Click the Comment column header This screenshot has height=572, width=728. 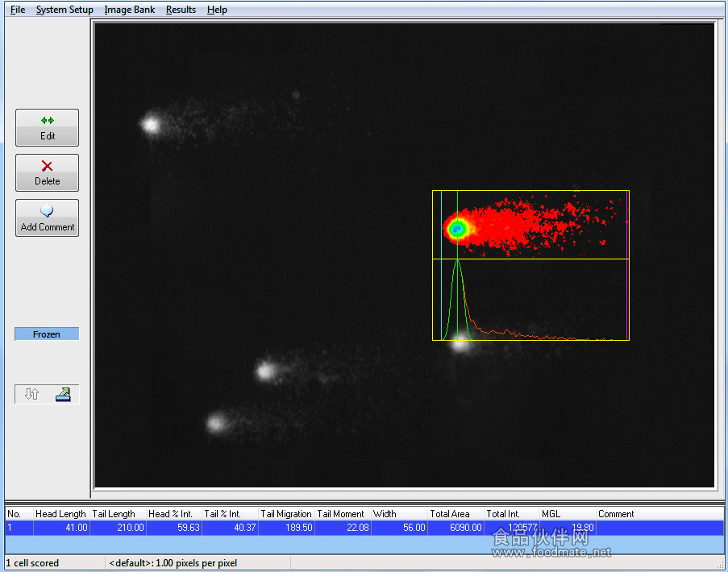click(x=659, y=513)
